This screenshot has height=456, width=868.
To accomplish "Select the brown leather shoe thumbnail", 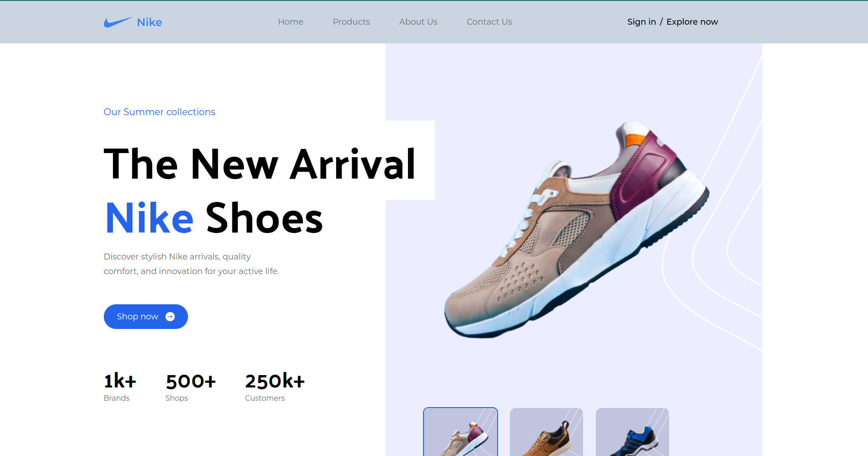I will click(547, 432).
